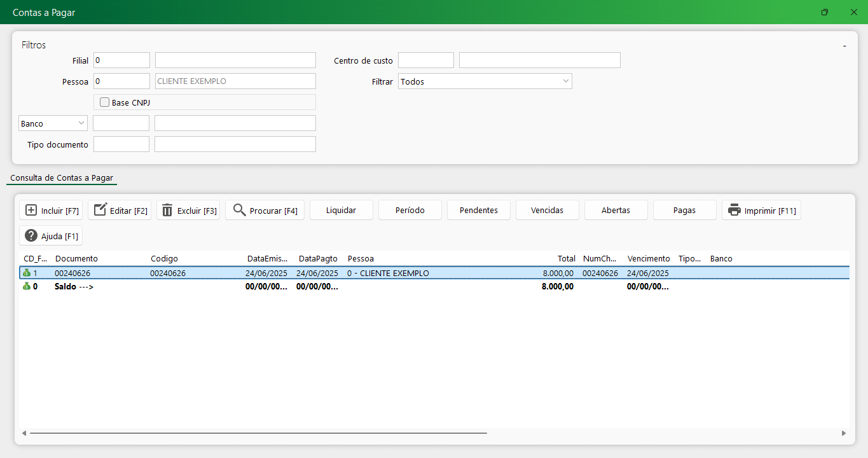This screenshot has width=868, height=458.
Task: Click the Incluir plus icon
Action: point(31,211)
